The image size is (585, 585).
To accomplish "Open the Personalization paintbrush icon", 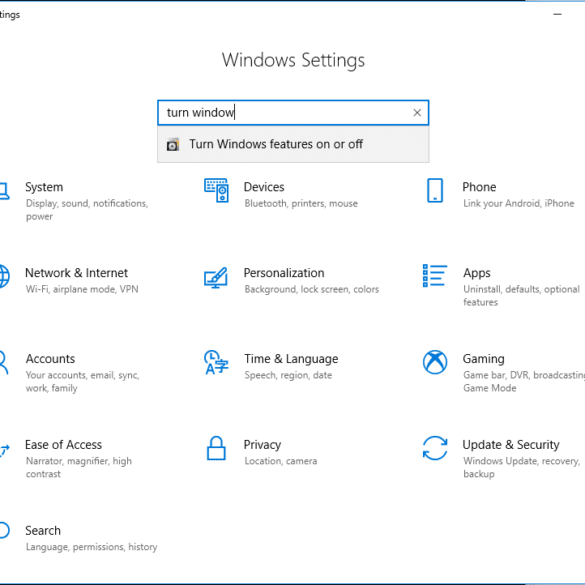I will tap(216, 278).
